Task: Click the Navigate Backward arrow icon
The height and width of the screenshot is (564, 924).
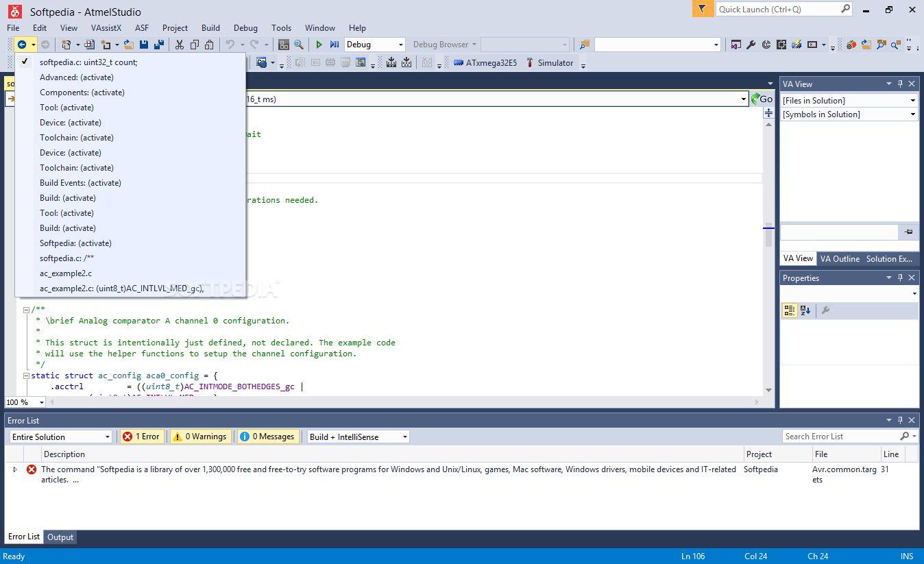Action: pyautogui.click(x=22, y=45)
